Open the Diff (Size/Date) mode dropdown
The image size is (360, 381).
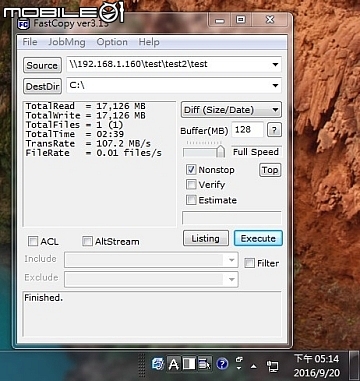tap(231, 110)
